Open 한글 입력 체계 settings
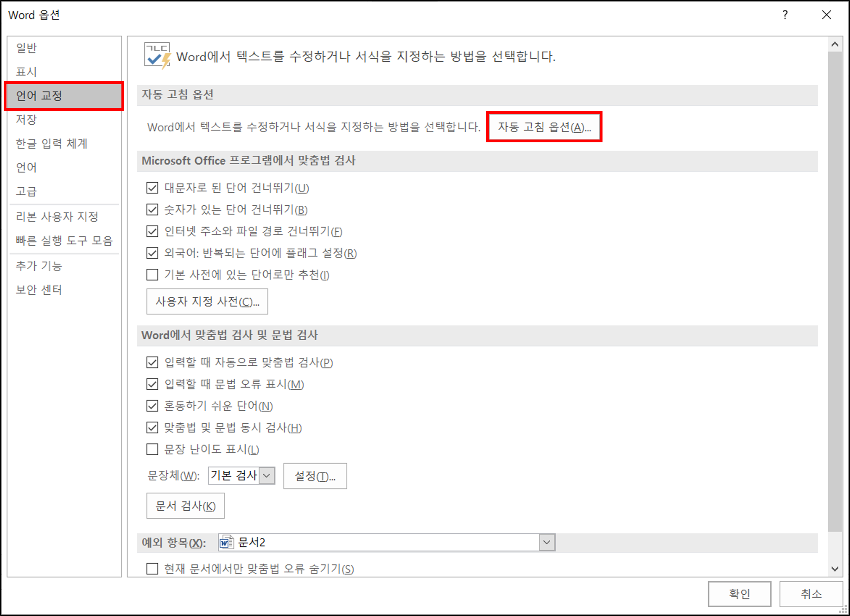Image resolution: width=850 pixels, height=616 pixels. (64, 144)
